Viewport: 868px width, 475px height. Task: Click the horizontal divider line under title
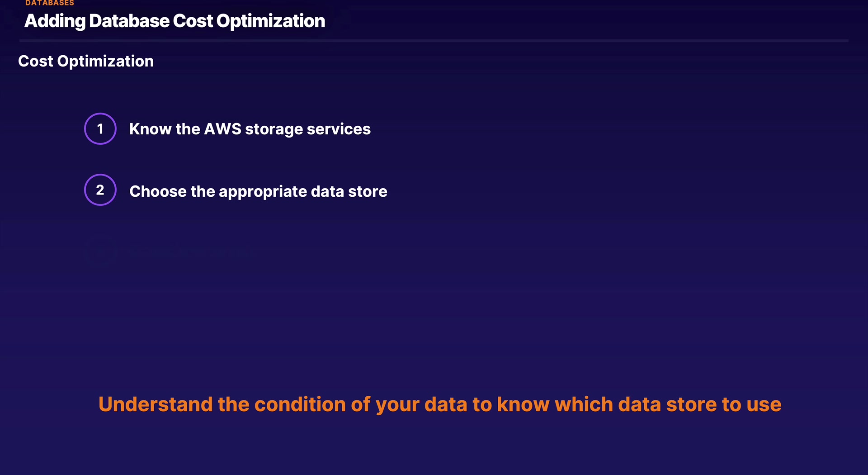434,41
